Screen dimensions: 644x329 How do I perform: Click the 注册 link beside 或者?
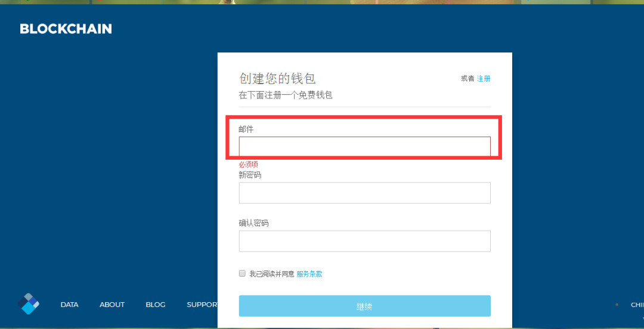coord(484,79)
